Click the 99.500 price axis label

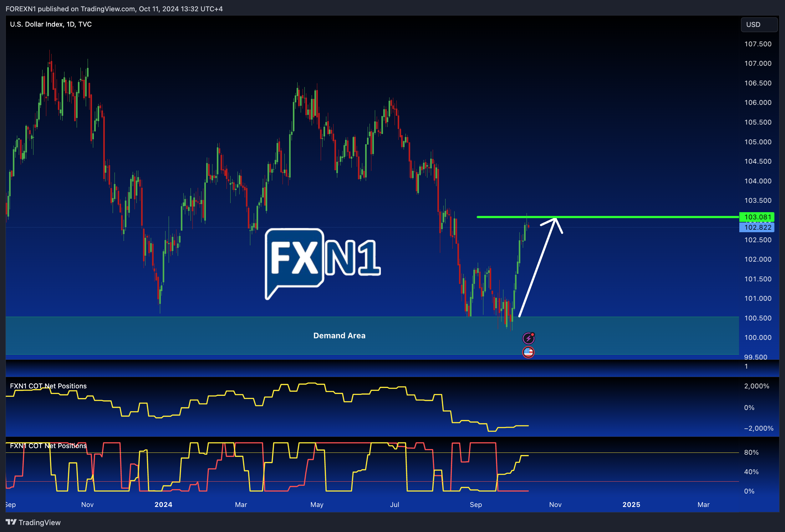(x=755, y=357)
